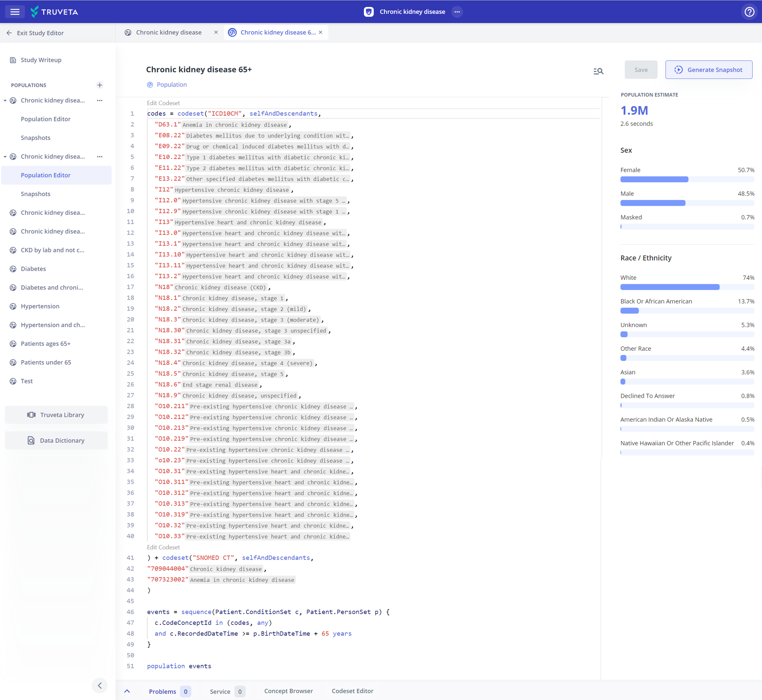Open more options for second Chronic kidney population
762x700 pixels.
(x=100, y=156)
